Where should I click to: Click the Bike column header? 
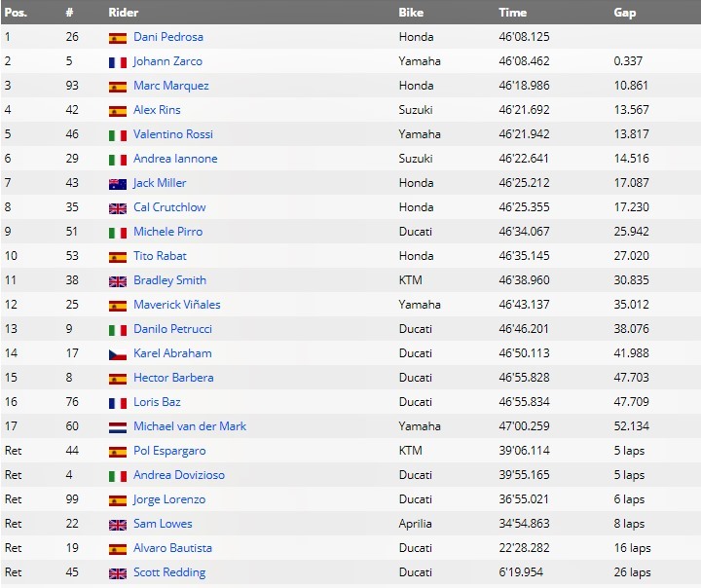click(x=411, y=13)
